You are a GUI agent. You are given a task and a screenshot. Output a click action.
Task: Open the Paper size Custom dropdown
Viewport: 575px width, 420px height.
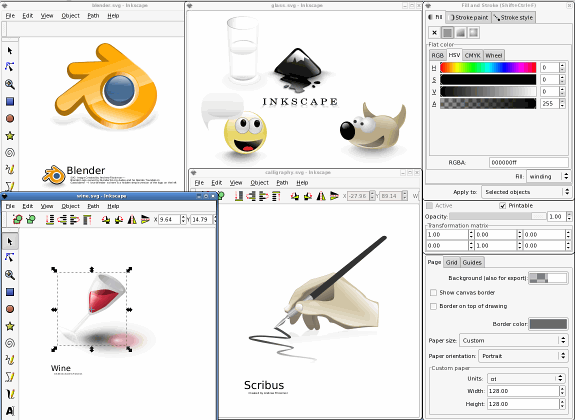pyautogui.click(x=513, y=340)
